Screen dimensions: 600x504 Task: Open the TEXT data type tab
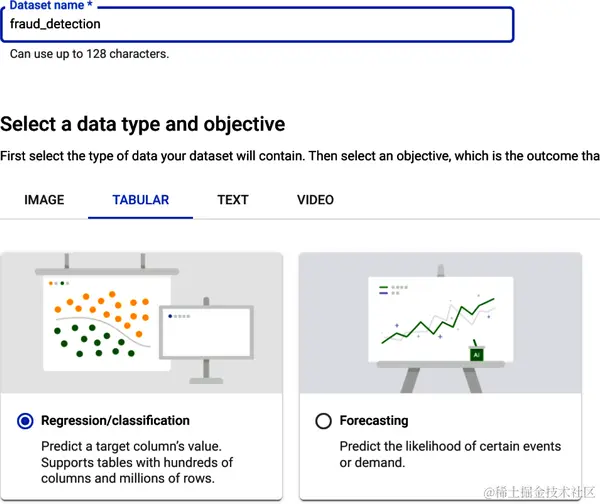point(233,200)
